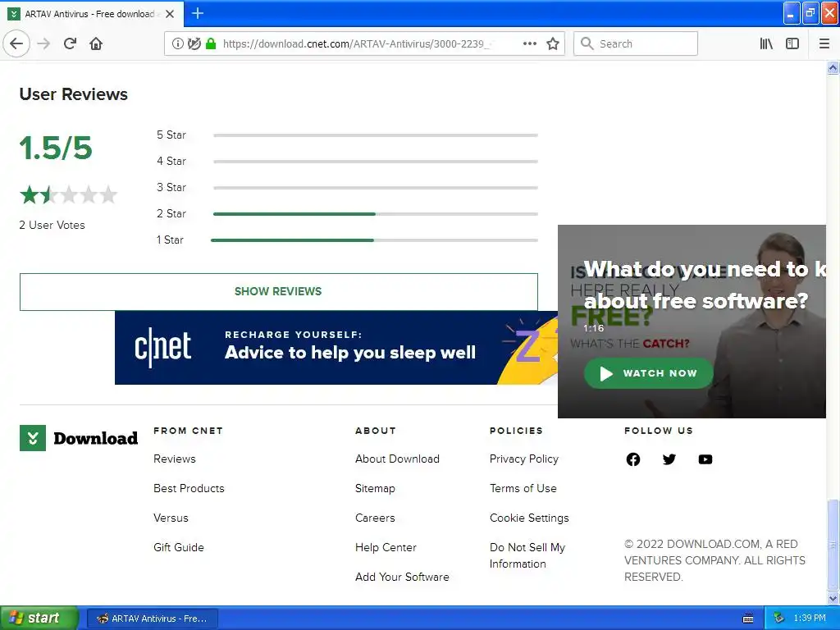The height and width of the screenshot is (630, 840).
Task: Open the Firefox hamburger menu
Action: click(x=824, y=43)
